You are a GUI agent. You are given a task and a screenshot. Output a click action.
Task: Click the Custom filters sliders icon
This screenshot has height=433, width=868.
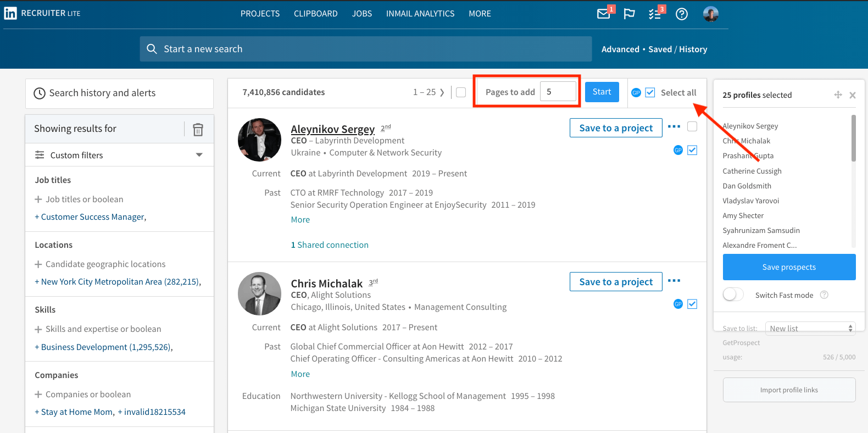[x=40, y=155]
